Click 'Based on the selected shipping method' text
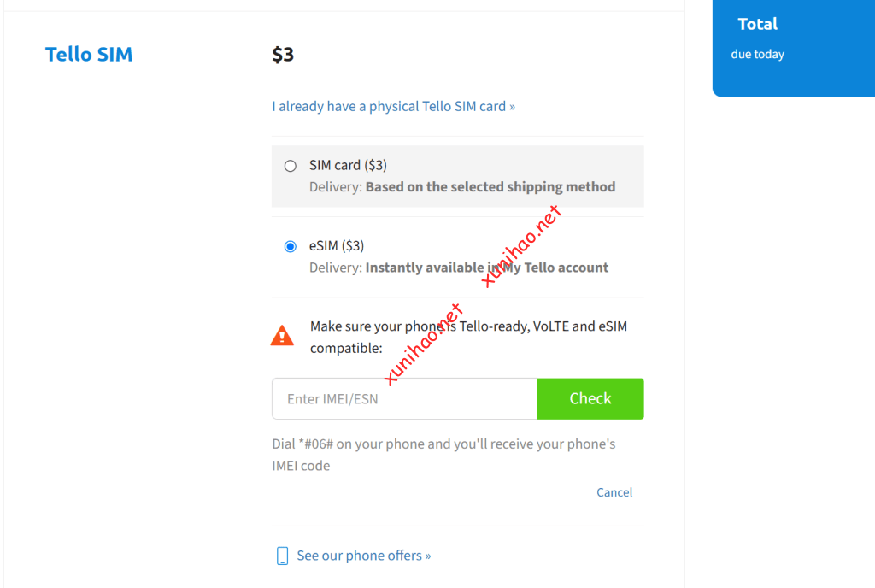Screen dimensions: 875x588 pyautogui.click(x=490, y=187)
